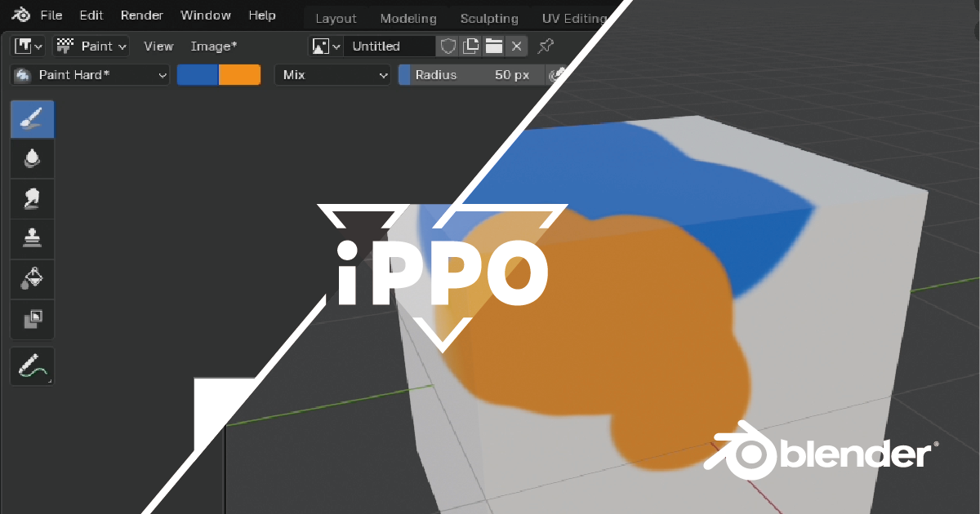Click the blue primary color swatch
The image size is (980, 514).
pos(198,75)
